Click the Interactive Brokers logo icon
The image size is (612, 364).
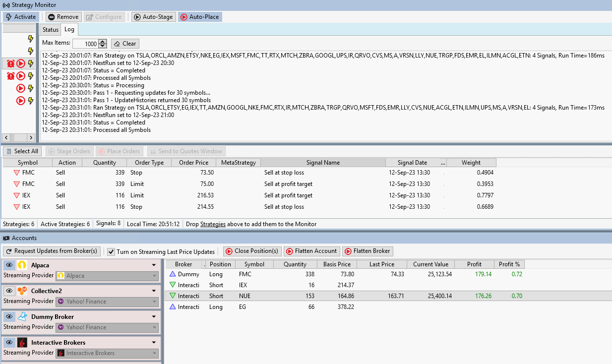pos(22,343)
